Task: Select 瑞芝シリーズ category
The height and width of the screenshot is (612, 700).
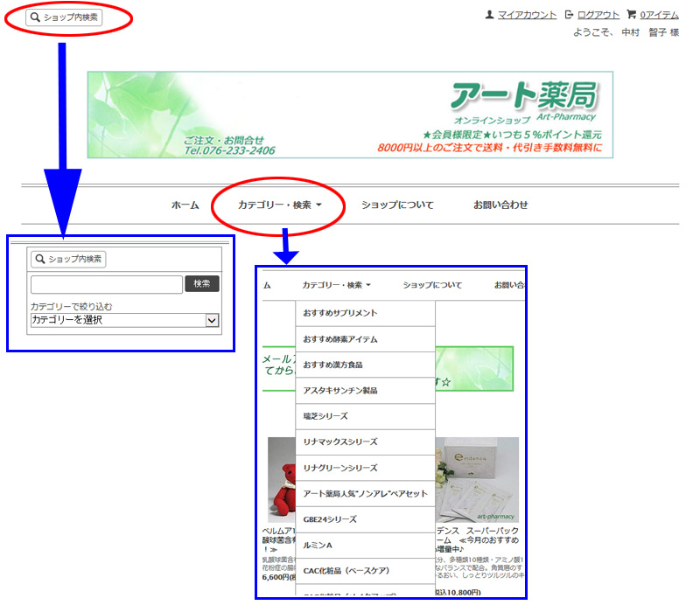Action: coord(365,417)
